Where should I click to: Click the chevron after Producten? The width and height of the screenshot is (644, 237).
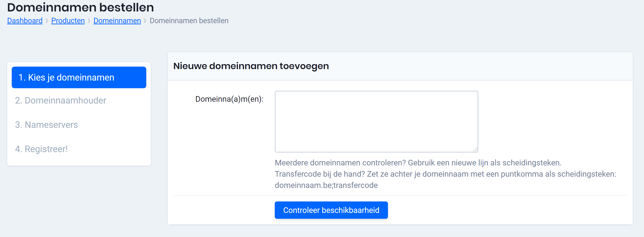click(x=89, y=21)
